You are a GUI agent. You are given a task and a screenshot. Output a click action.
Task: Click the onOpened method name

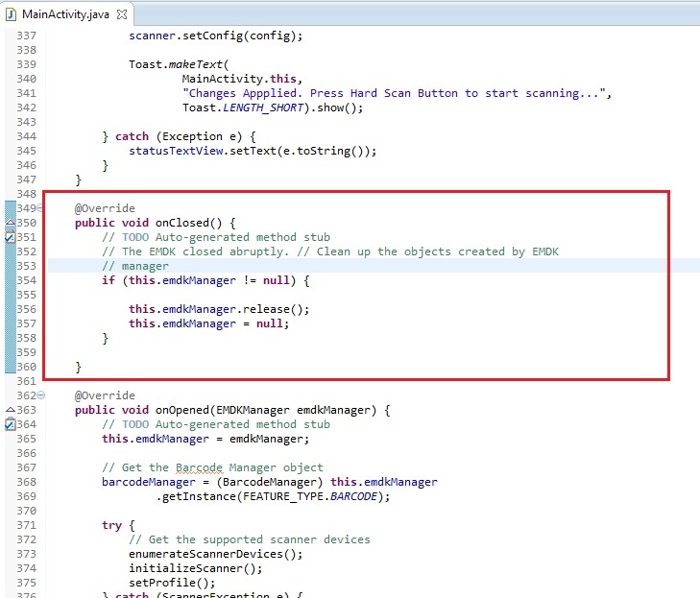pyautogui.click(x=184, y=410)
